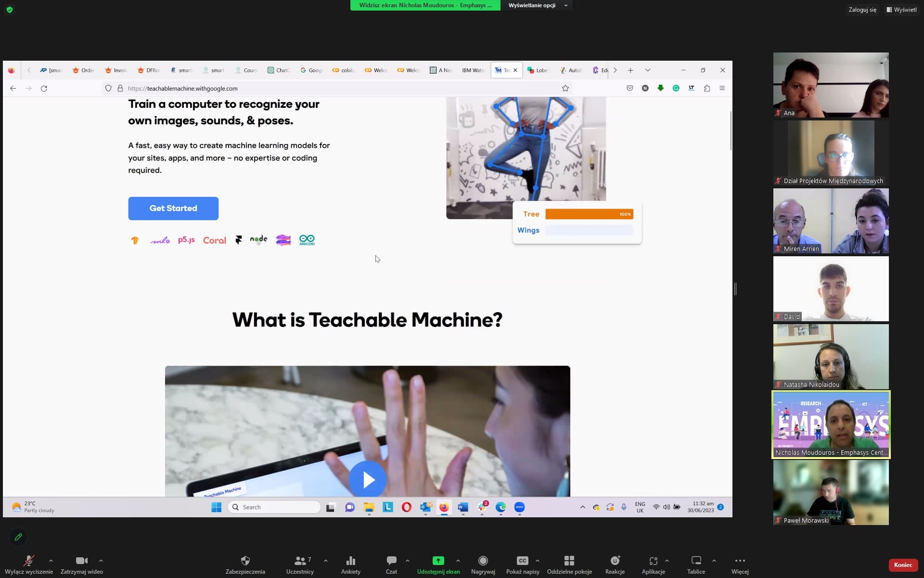The height and width of the screenshot is (578, 924).
Task: Open Ankiety polls
Action: tap(351, 565)
